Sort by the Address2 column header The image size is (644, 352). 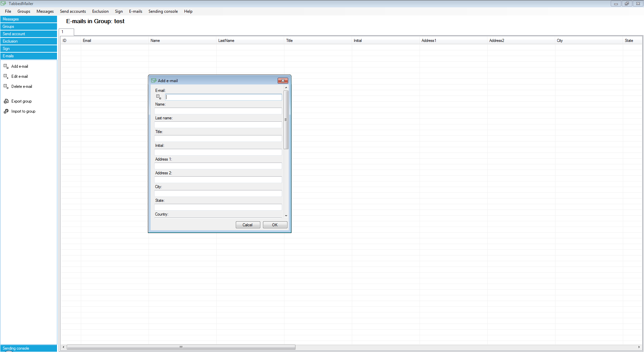tap(521, 41)
